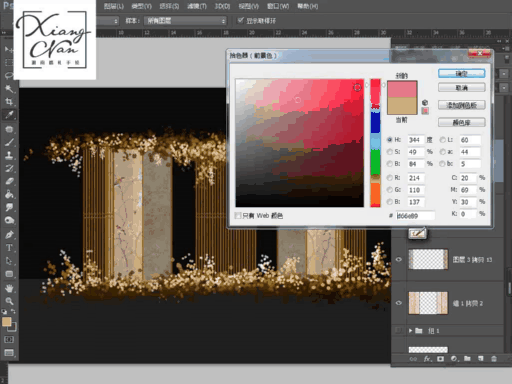Screen dimensions: 512x384
Task: Confirm color with the 确定 button
Action: point(461,74)
